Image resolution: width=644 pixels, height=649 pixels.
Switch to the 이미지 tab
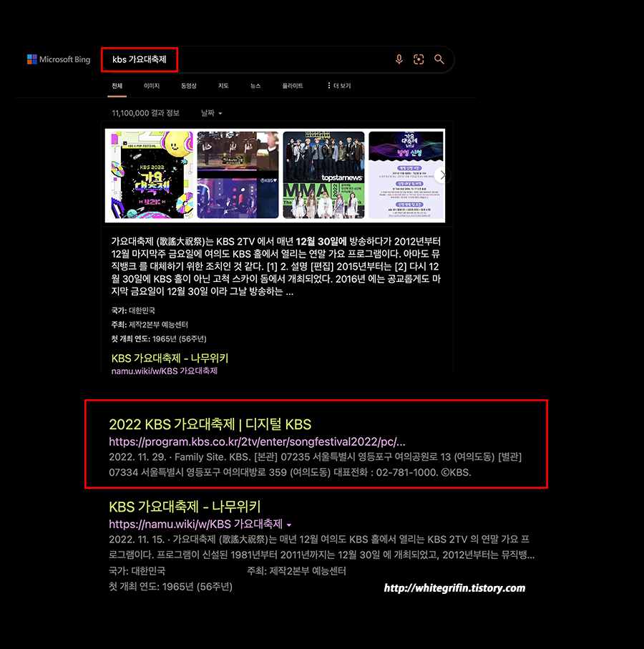[152, 86]
